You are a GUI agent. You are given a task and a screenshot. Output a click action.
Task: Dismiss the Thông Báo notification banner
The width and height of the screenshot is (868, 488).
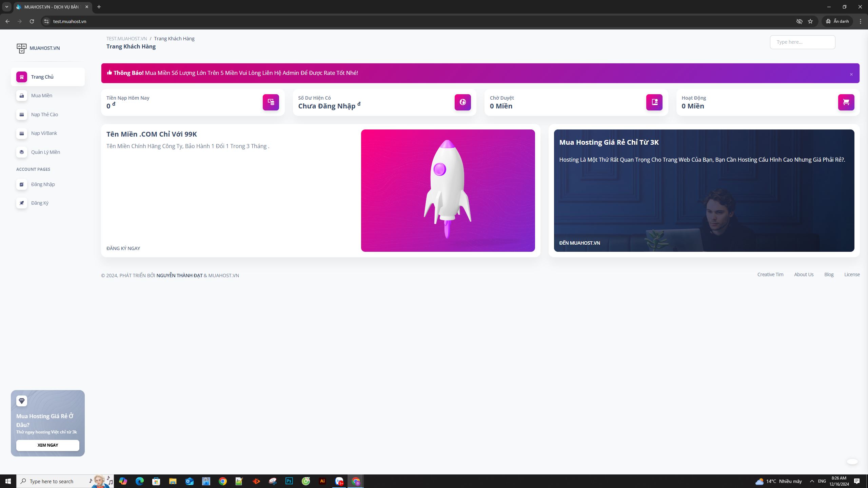pyautogui.click(x=851, y=74)
